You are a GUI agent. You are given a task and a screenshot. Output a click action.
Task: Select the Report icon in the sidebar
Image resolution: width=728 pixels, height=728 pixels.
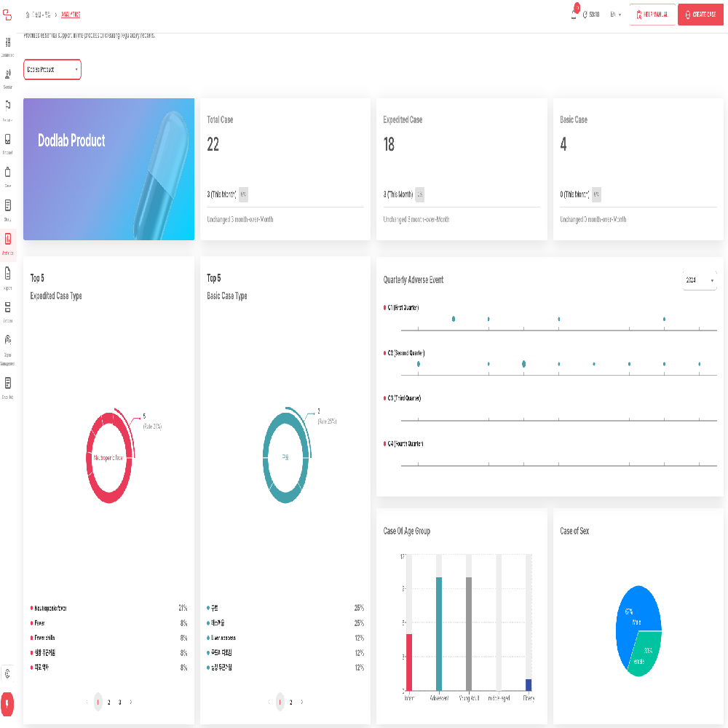8,273
